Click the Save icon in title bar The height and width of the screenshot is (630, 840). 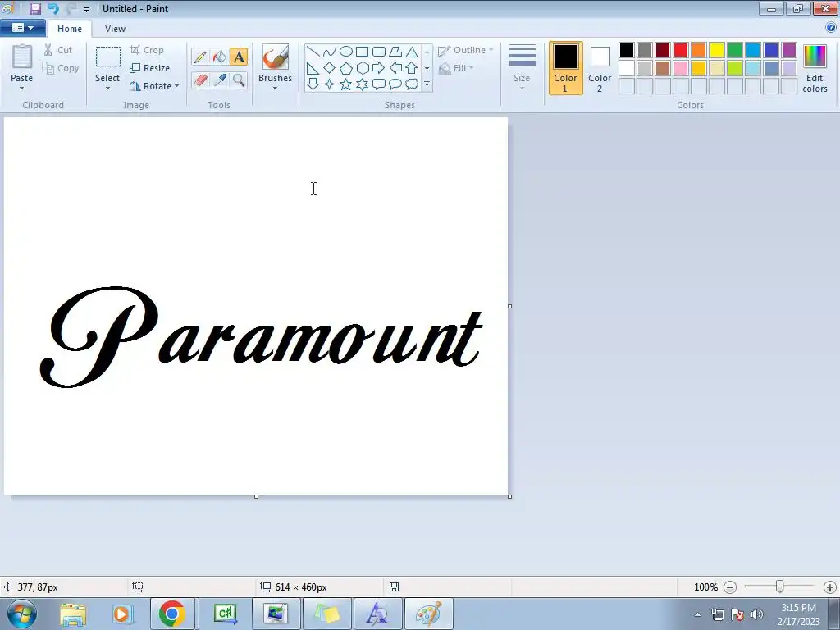click(34, 8)
